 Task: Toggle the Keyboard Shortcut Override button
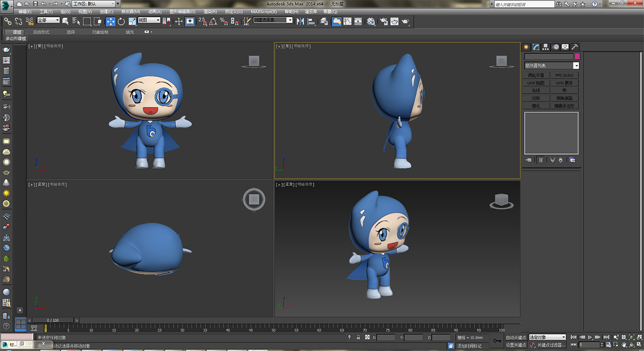pyautogui.click(x=190, y=21)
